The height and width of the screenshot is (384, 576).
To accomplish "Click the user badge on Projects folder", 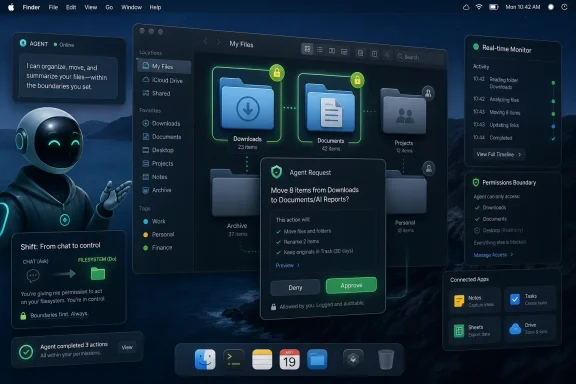I will pos(428,93).
